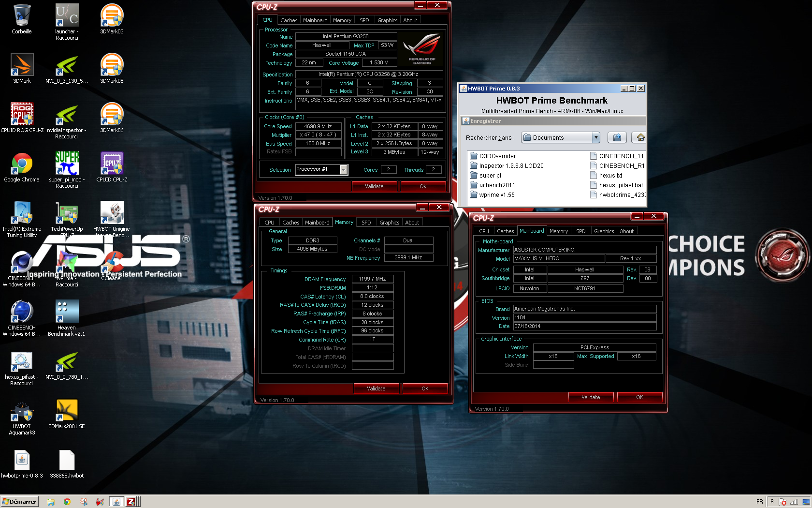812x508 pixels.
Task: Click the HWBOT Prime Java taskbar button
Action: tap(116, 502)
